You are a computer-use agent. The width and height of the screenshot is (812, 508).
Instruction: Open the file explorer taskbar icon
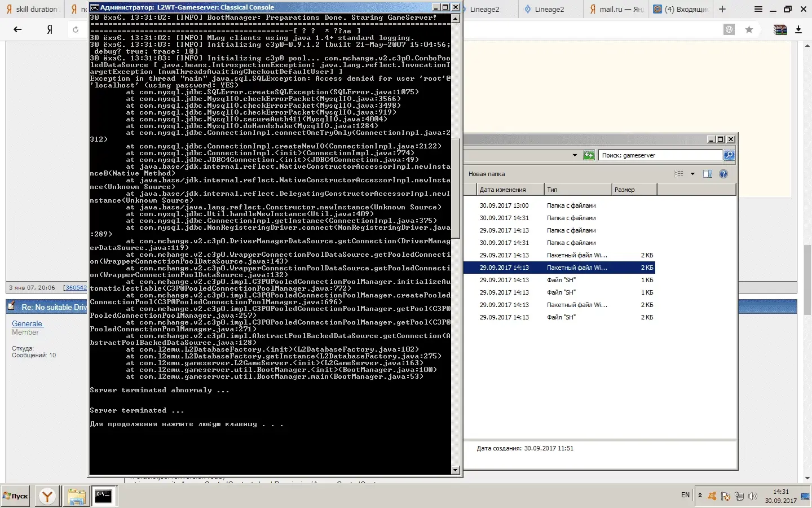76,496
